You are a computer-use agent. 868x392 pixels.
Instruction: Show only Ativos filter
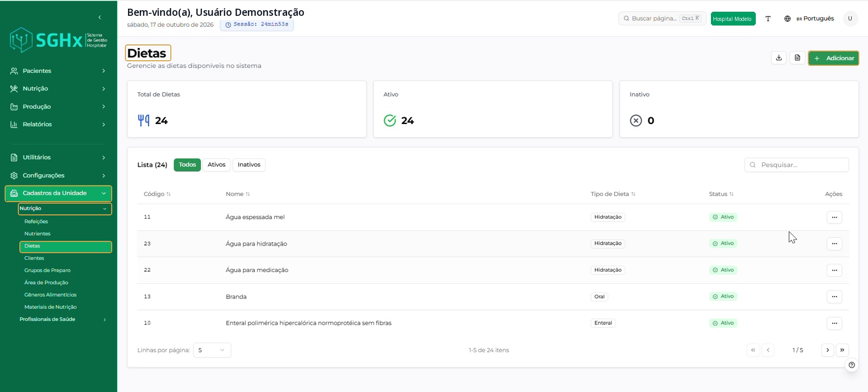click(216, 165)
